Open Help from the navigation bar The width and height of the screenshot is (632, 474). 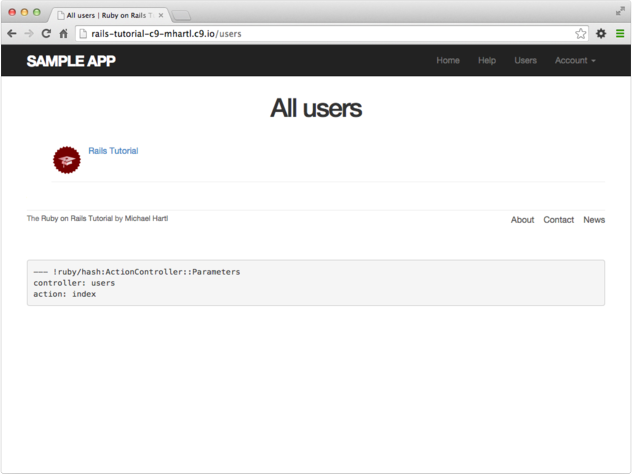coord(487,61)
